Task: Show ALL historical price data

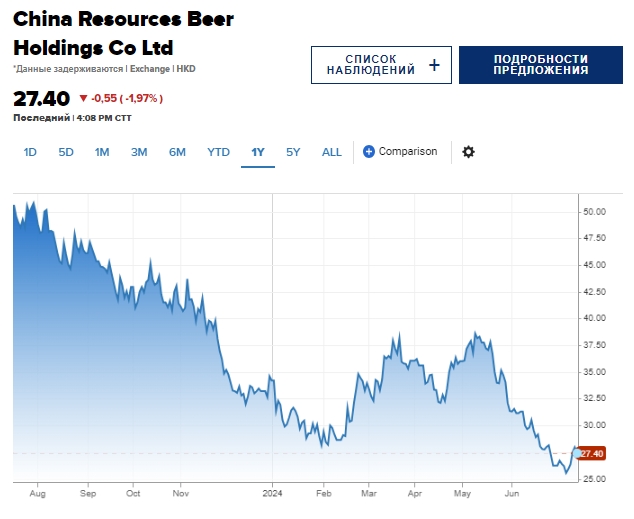Action: point(332,152)
